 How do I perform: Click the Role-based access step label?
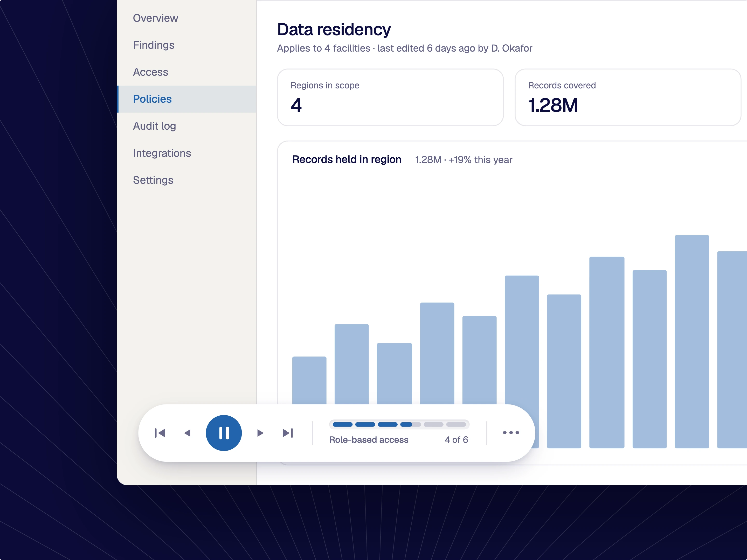(x=369, y=439)
